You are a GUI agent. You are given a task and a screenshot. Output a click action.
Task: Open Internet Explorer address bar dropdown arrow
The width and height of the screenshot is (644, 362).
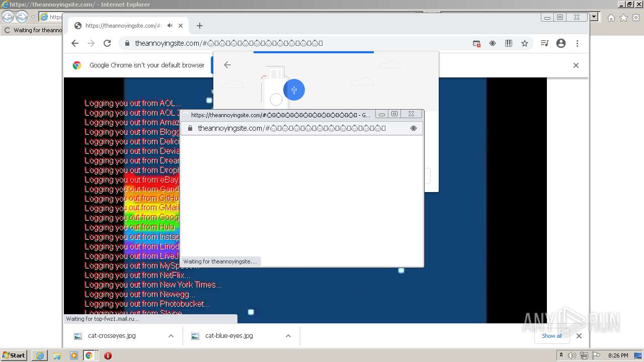pyautogui.click(x=594, y=17)
